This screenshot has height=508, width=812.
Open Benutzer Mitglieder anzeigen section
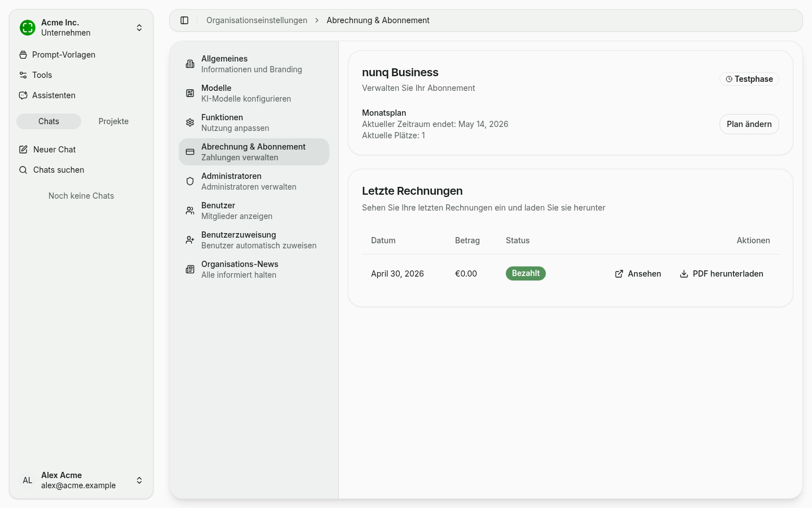pos(254,211)
